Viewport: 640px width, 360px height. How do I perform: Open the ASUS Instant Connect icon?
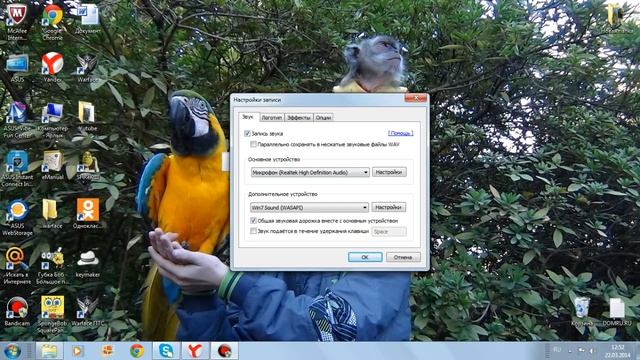point(17,168)
